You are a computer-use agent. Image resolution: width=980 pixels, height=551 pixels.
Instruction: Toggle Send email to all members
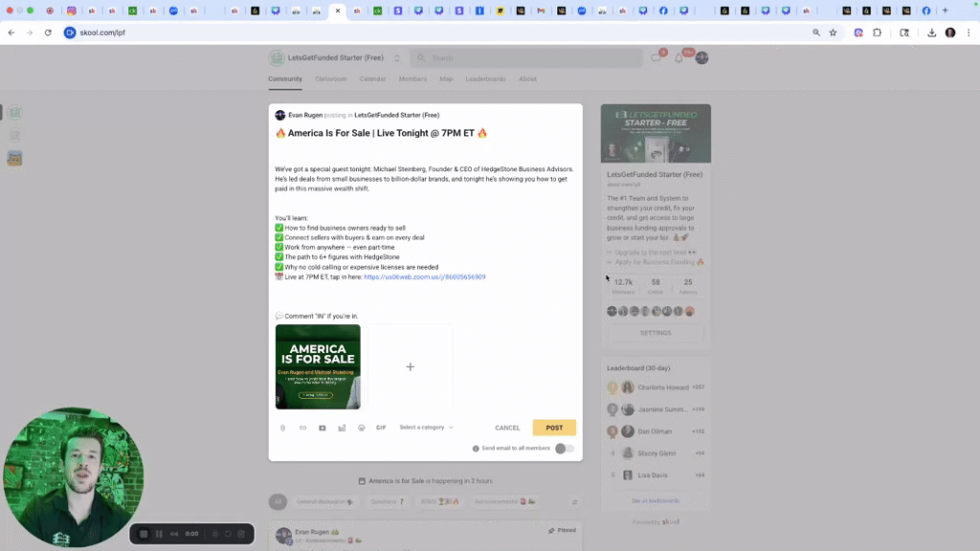[x=565, y=449]
